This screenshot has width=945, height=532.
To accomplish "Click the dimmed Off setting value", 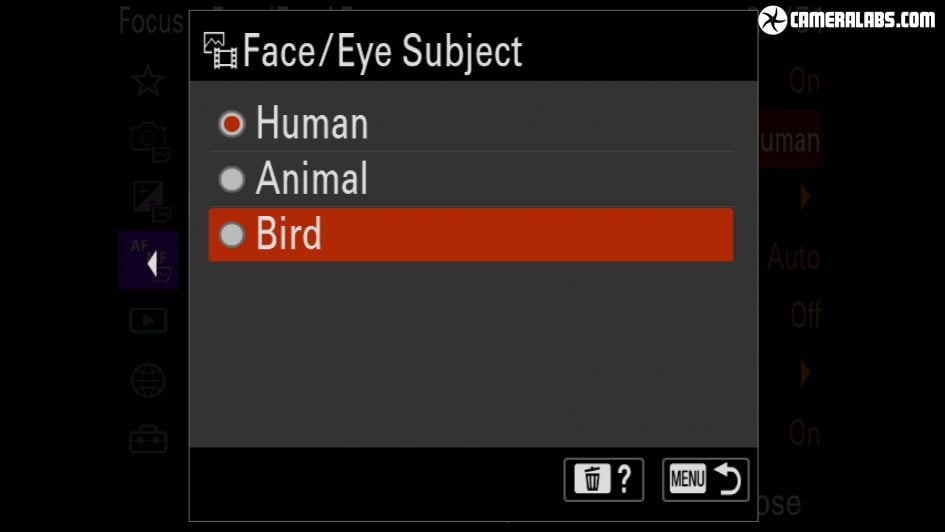I will (806, 315).
